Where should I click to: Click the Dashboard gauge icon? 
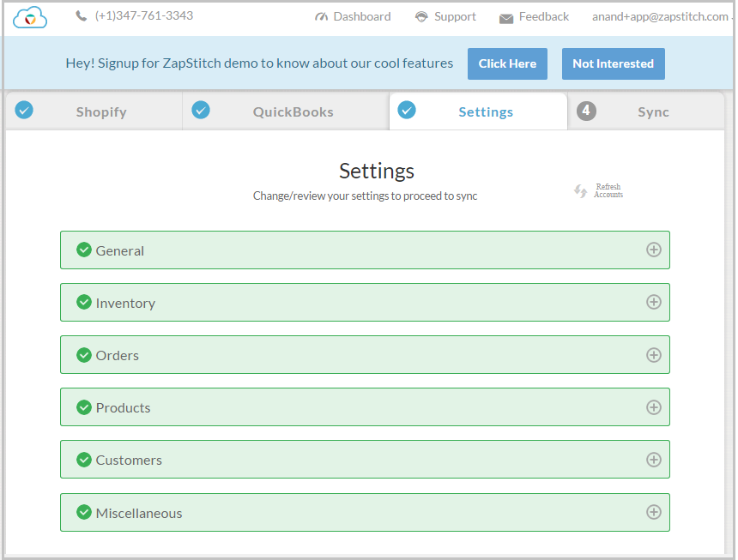pyautogui.click(x=321, y=17)
